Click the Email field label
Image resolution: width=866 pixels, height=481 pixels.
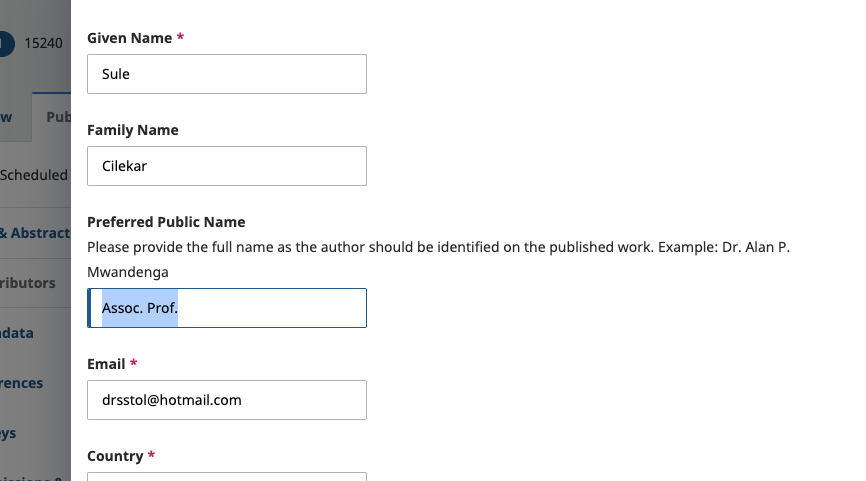coord(107,364)
